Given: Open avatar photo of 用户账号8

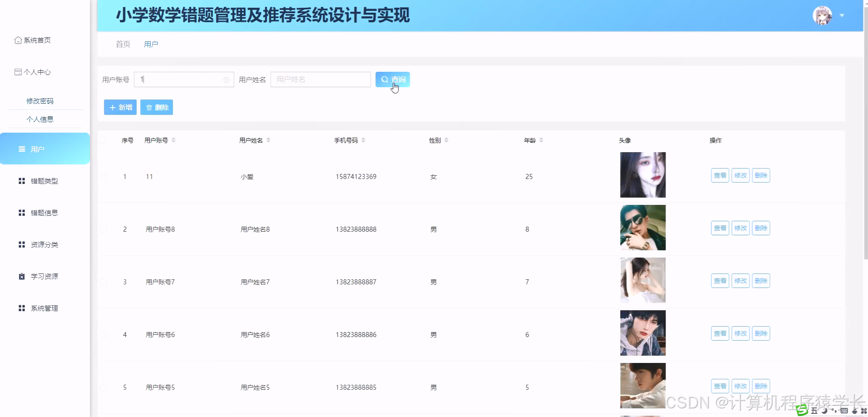Looking at the screenshot, I should coord(643,228).
